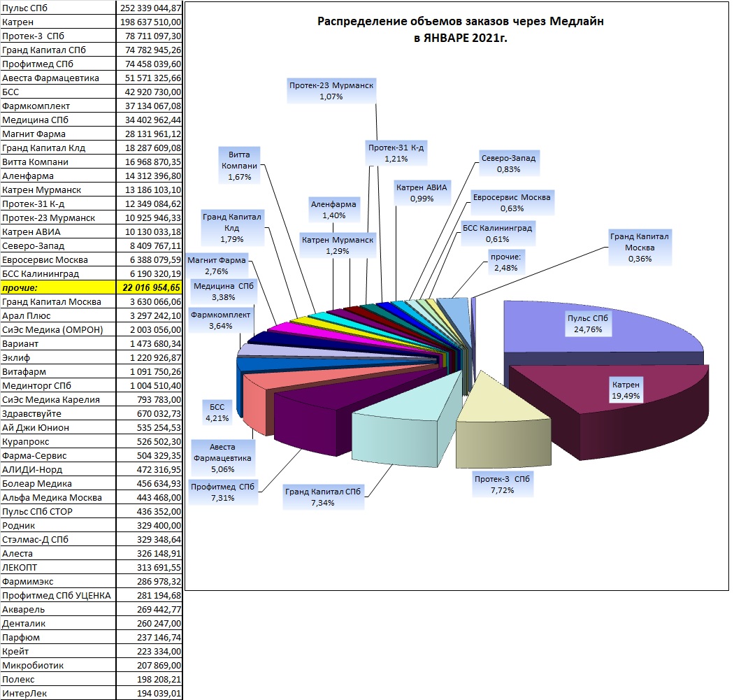Screen dimensions: 734x700
Task: Click the Эклиф cell
Action: pyautogui.click(x=58, y=358)
